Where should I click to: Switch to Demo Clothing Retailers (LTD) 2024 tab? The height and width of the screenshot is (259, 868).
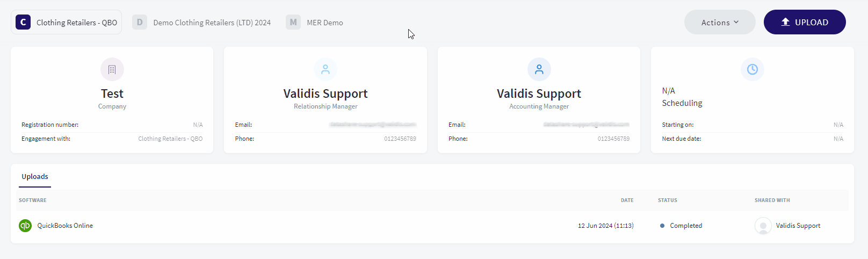[x=202, y=23]
